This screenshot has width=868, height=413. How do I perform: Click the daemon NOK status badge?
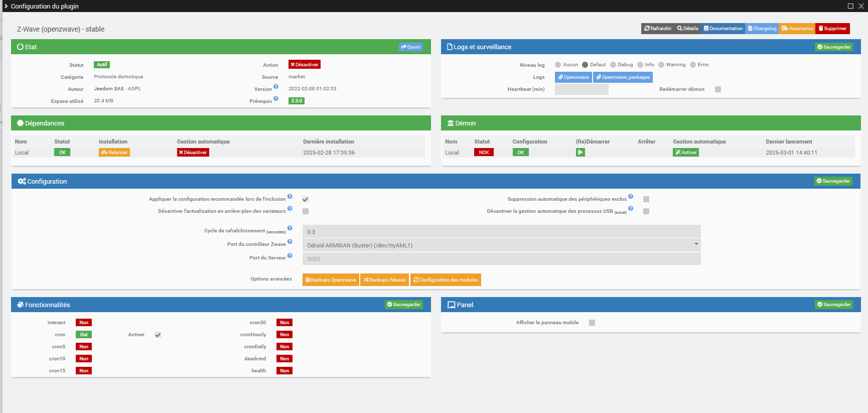(484, 153)
